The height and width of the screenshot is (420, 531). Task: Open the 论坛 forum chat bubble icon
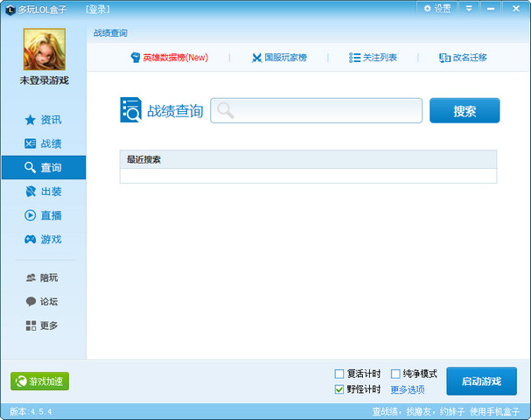point(31,302)
